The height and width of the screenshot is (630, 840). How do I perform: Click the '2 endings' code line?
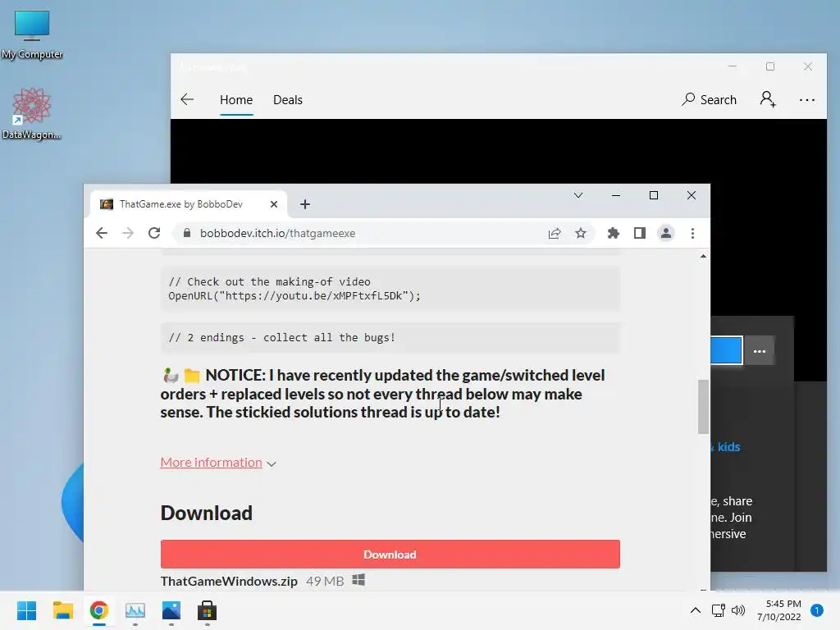pos(390,337)
